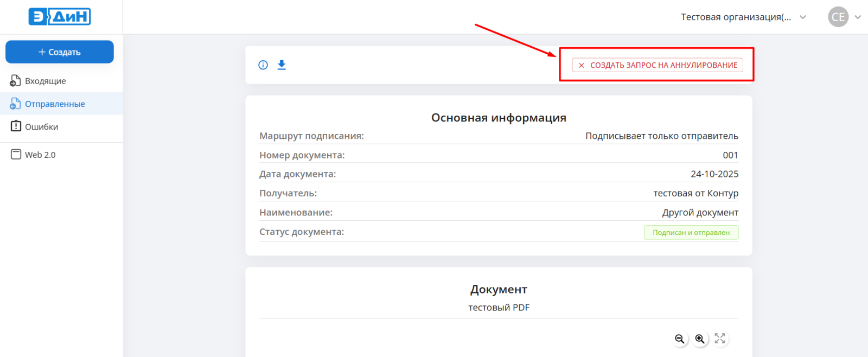Click the ЭДиН logo
Screen dimensions: 868x357
[60, 17]
